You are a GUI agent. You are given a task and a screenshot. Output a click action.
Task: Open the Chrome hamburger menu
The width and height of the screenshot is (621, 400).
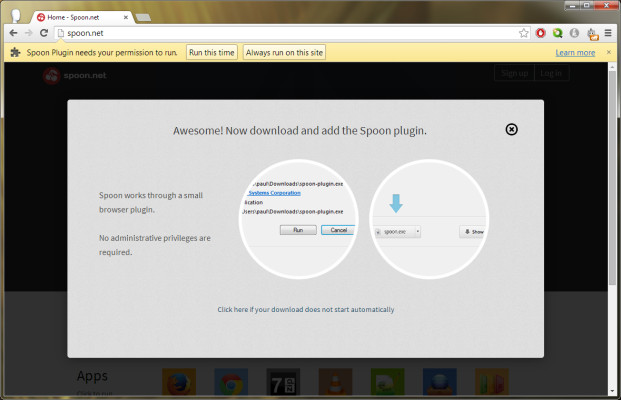(608, 33)
